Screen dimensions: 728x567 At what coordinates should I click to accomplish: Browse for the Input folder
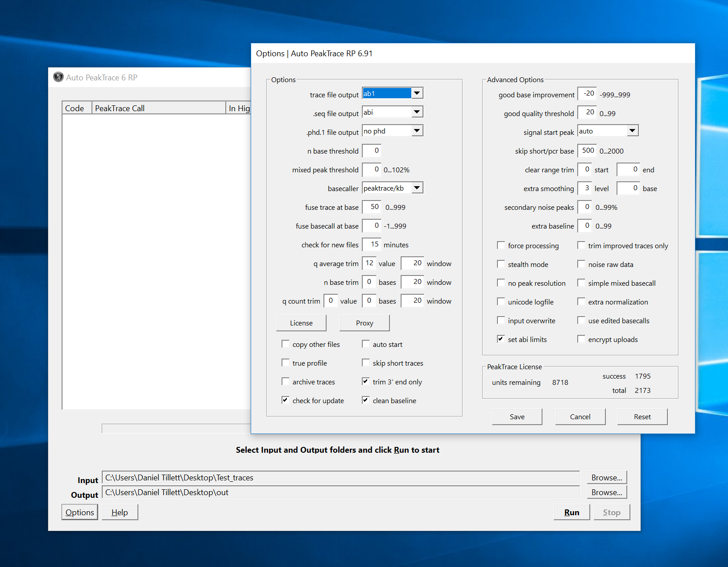[x=607, y=477]
